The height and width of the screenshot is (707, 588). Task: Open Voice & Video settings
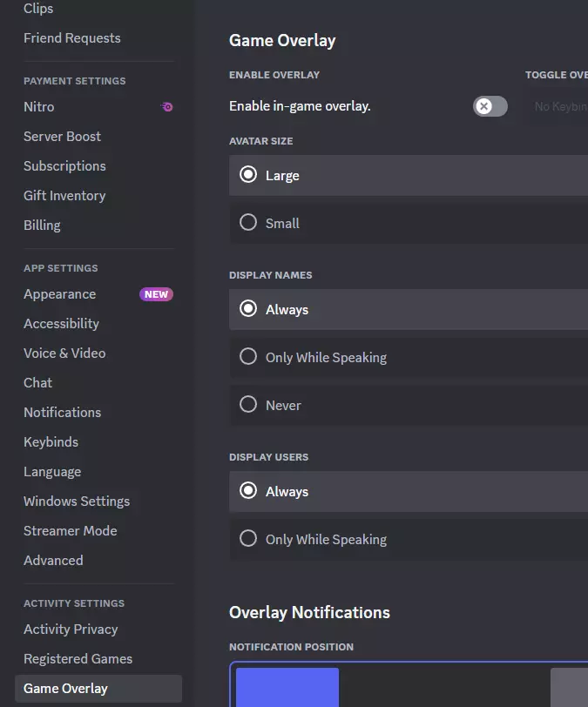[64, 353]
